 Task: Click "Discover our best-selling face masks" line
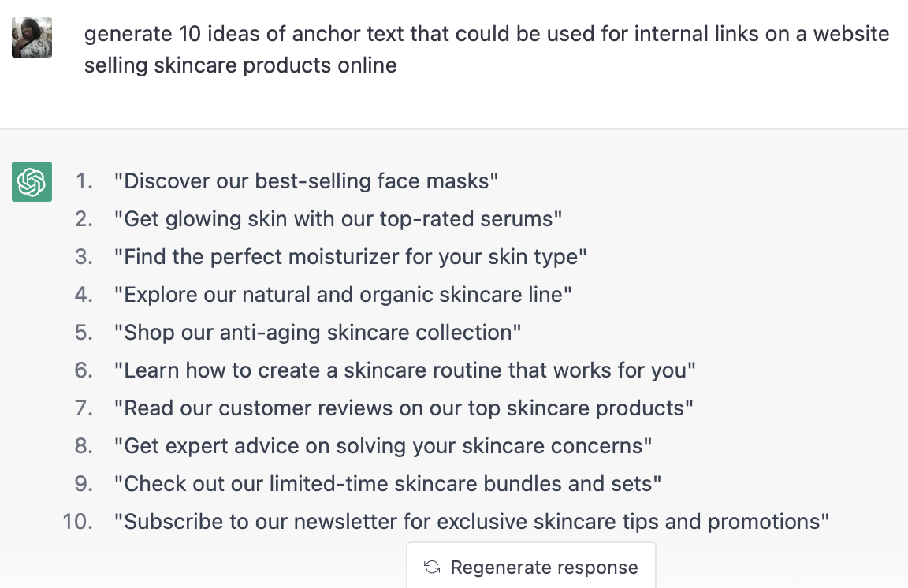[x=306, y=181]
